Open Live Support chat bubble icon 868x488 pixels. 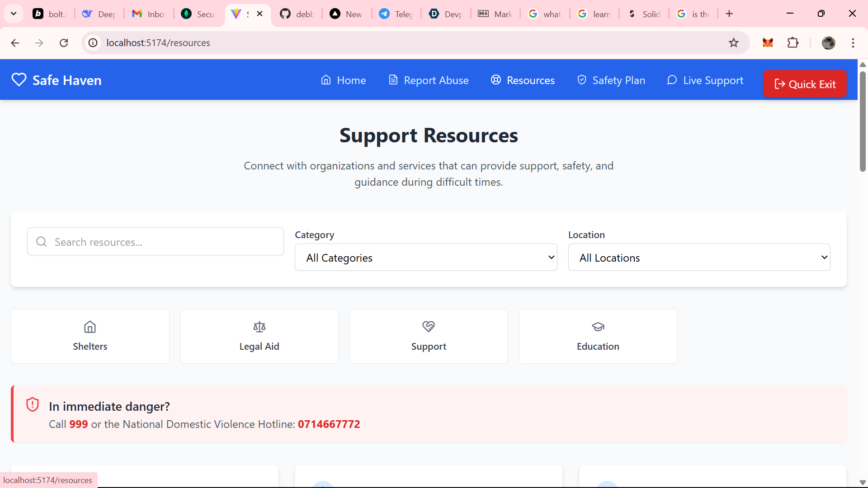pos(672,80)
